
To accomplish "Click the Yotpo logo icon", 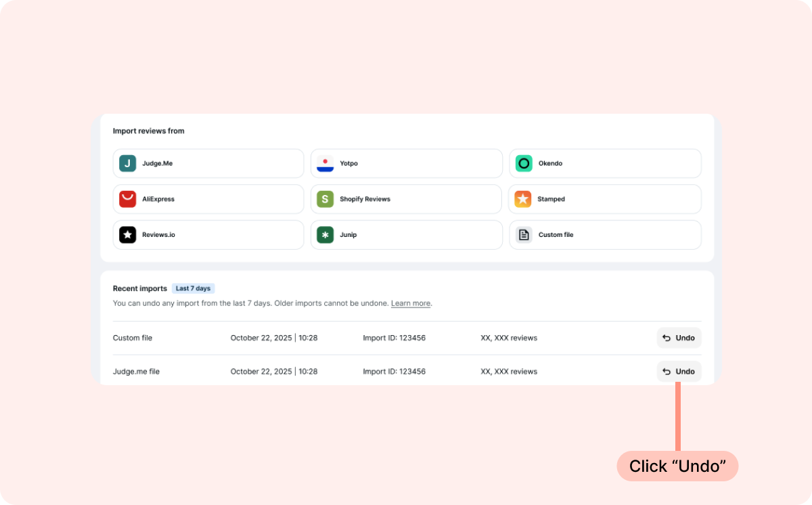I will tap(325, 163).
